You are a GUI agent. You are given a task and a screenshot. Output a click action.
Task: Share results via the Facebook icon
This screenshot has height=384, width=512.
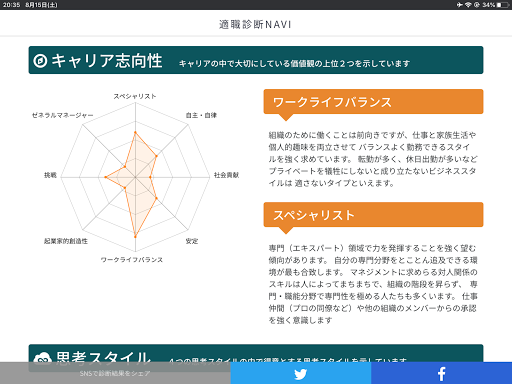[441, 374]
